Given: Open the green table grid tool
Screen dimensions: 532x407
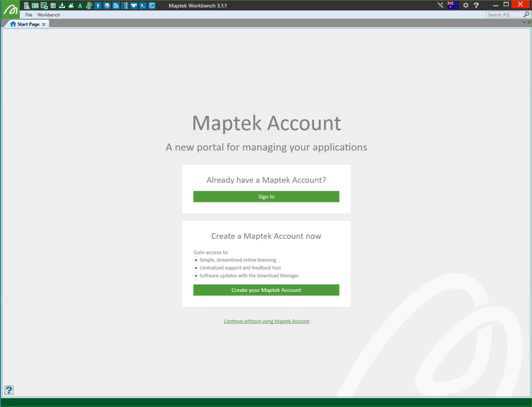Looking at the screenshot, I should tap(35, 6).
